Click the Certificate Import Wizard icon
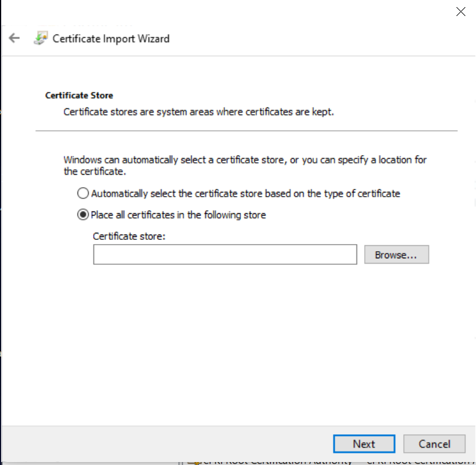This screenshot has width=476, height=465. pyautogui.click(x=40, y=39)
